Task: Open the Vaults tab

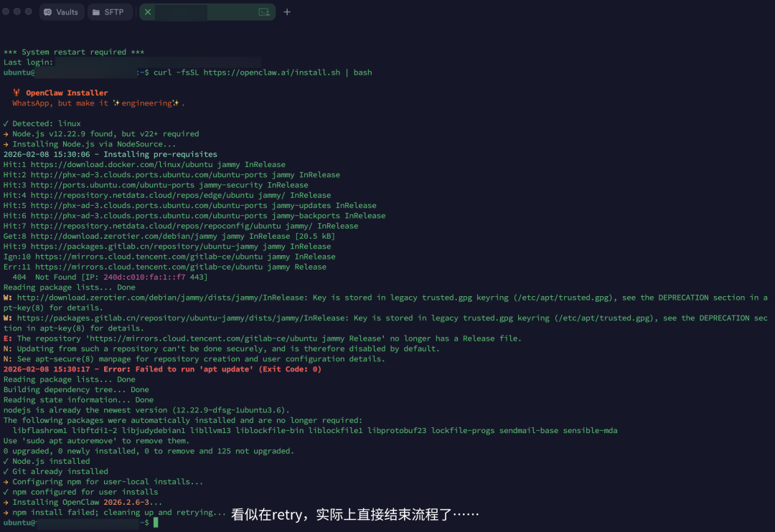Action: point(60,12)
